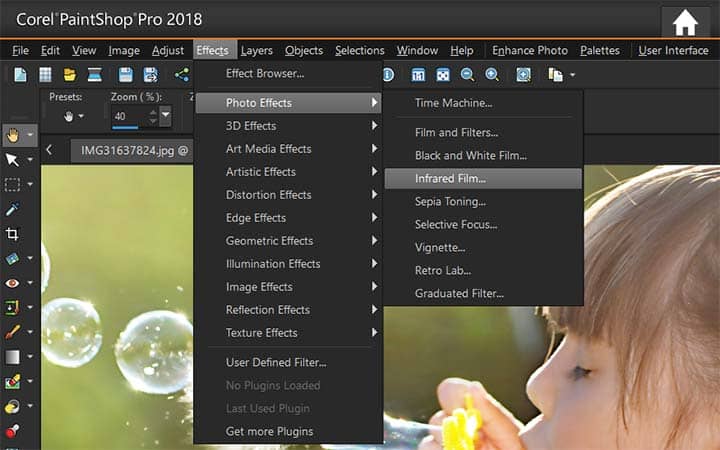Viewport: 720px width, 450px height.
Task: Click the Home icon button
Action: [x=685, y=22]
